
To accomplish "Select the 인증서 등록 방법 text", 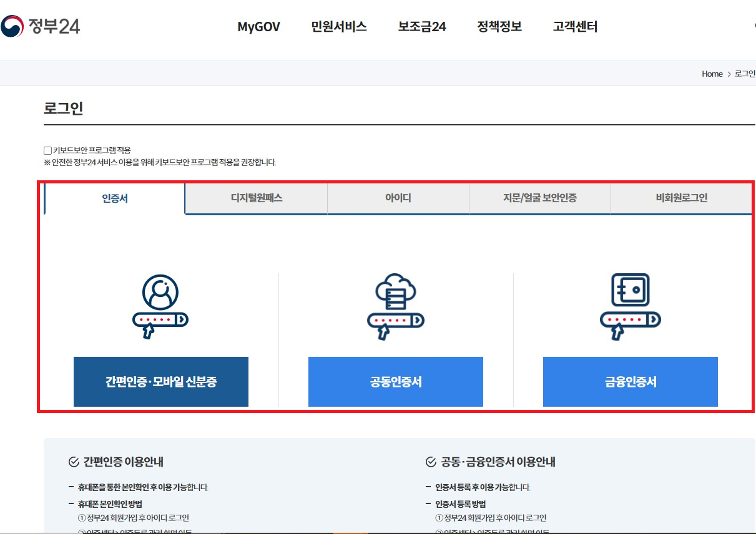I will (x=461, y=504).
